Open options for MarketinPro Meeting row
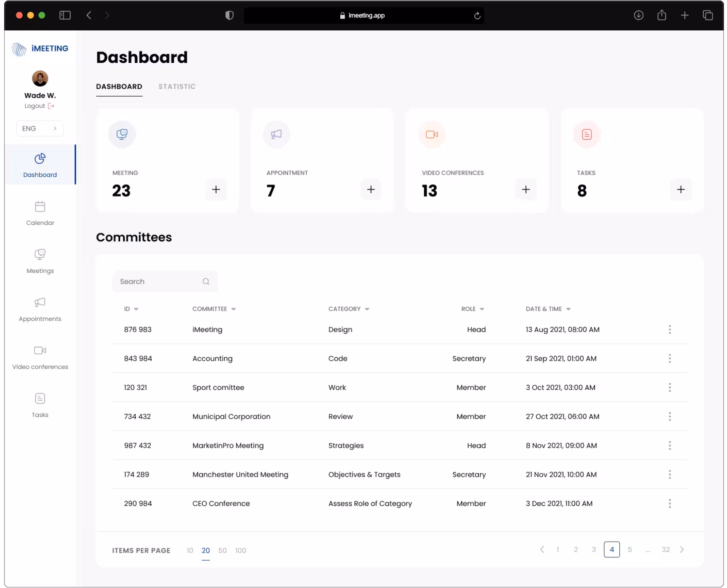 (x=670, y=446)
